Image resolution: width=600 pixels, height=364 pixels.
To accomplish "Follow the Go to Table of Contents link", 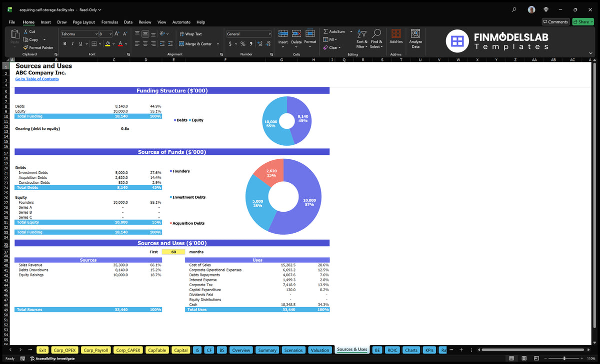I will point(37,79).
